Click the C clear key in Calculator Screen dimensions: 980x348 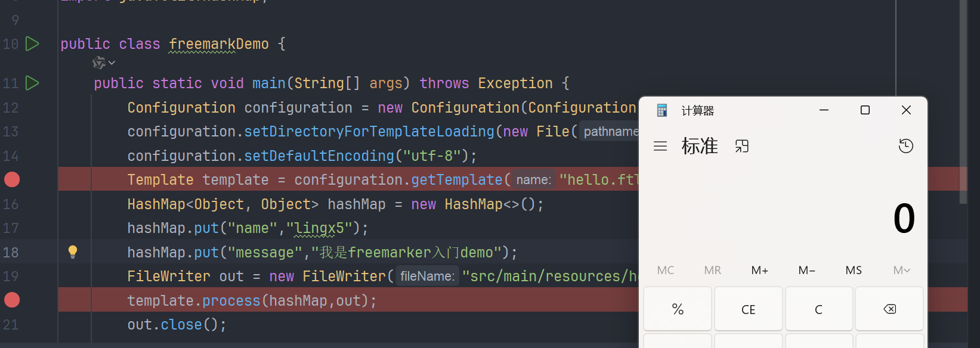click(818, 309)
